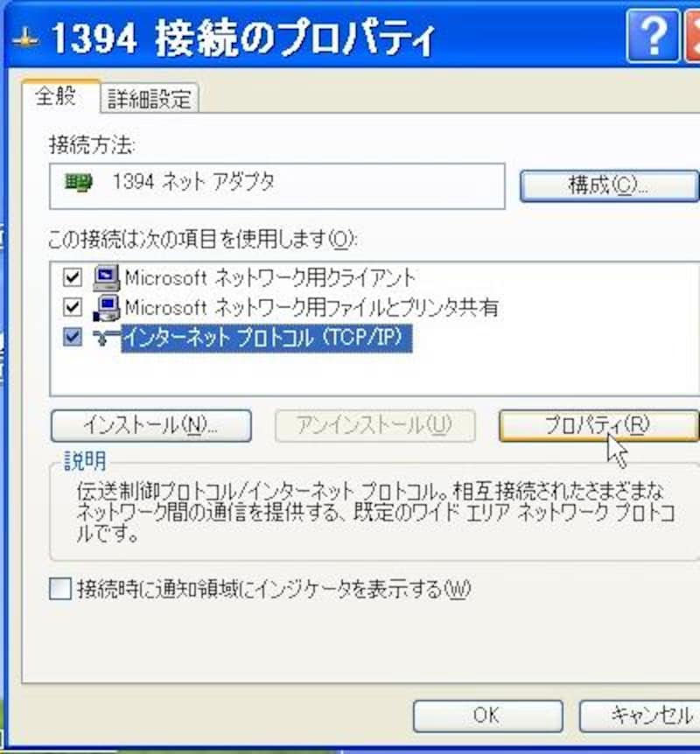Image resolution: width=700 pixels, height=754 pixels.
Task: Click the ファイルとプリンタ共有 computer icon
Action: [107, 308]
